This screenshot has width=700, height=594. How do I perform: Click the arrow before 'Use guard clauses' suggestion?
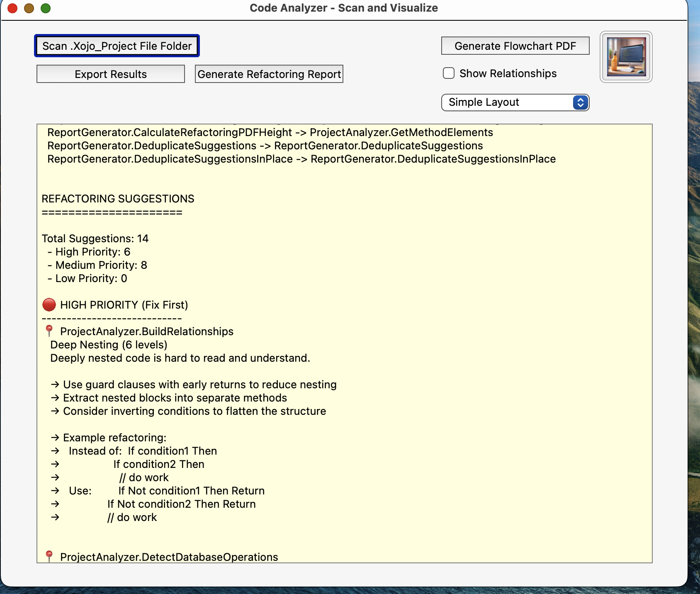[x=55, y=385]
